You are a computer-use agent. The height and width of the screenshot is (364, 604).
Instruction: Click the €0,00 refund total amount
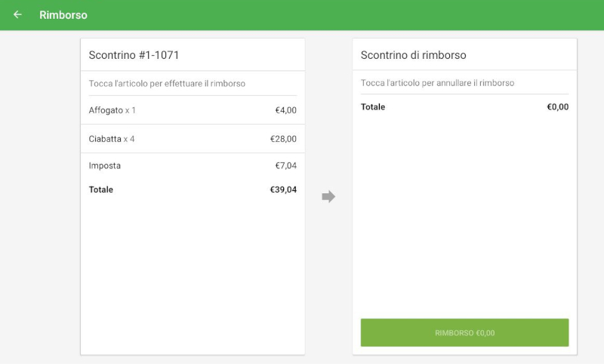[x=557, y=107]
